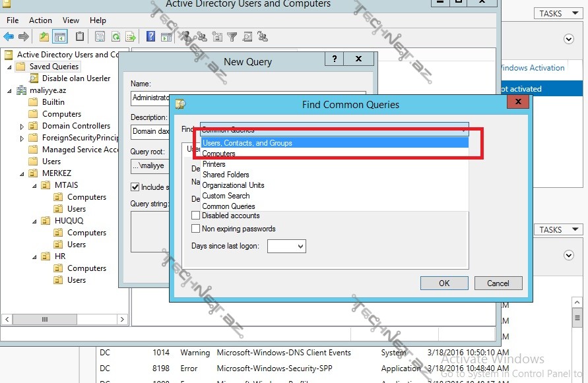Screen dimensions: 588x383
Task: Open Help with the blue question mark icon
Action: [150, 37]
